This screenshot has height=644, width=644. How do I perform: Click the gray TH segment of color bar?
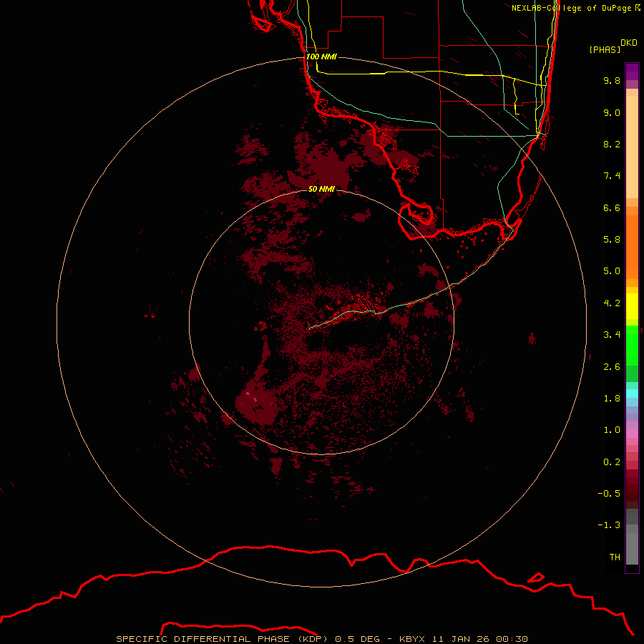click(x=632, y=548)
